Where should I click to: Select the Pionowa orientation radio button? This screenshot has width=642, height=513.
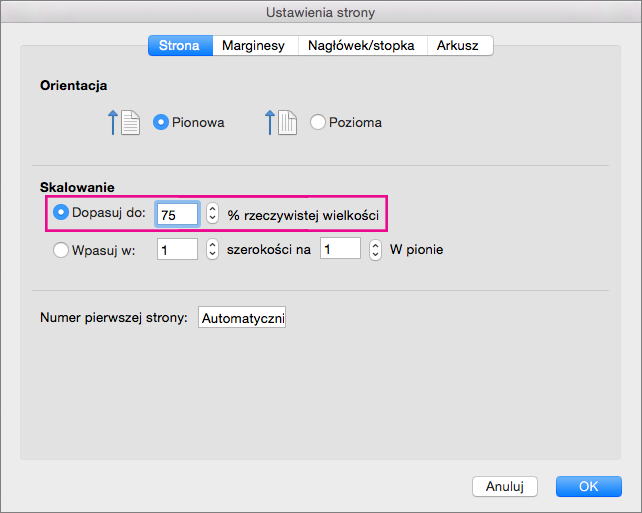[160, 122]
